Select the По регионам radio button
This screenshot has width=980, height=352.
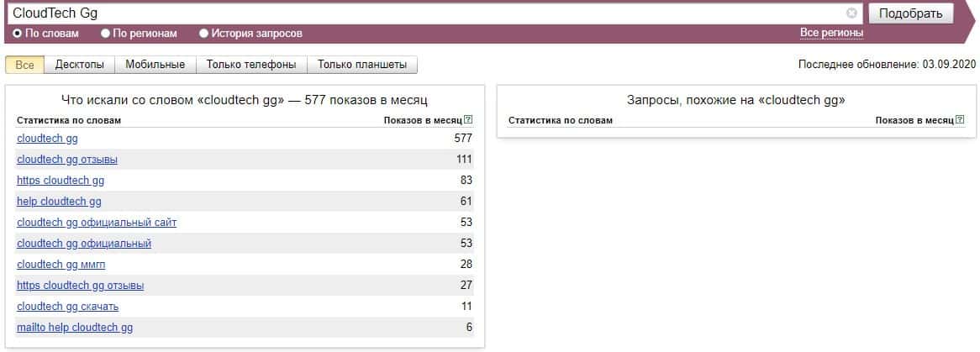click(x=106, y=34)
